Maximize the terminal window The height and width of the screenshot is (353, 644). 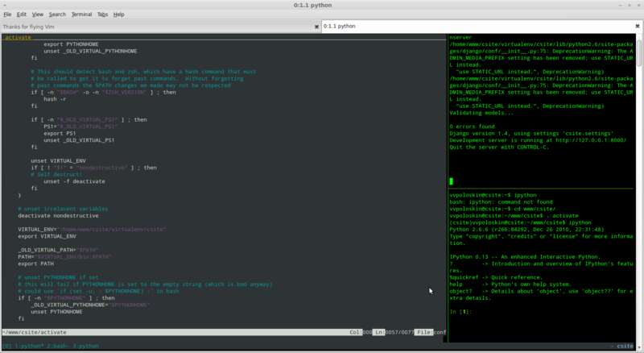pos(630,6)
